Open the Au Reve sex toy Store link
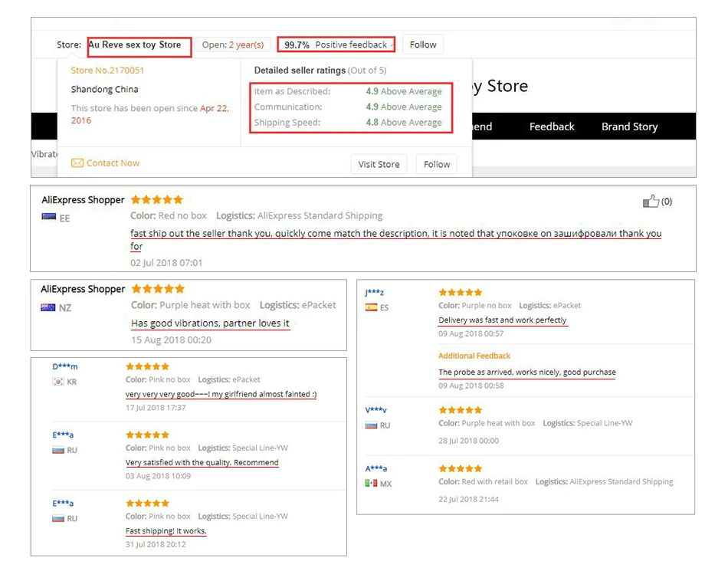 135,44
